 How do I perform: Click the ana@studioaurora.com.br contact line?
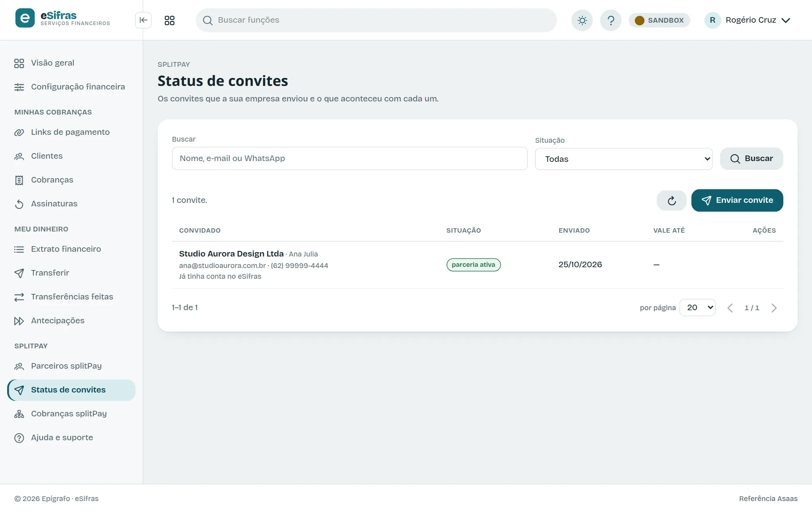coord(254,265)
